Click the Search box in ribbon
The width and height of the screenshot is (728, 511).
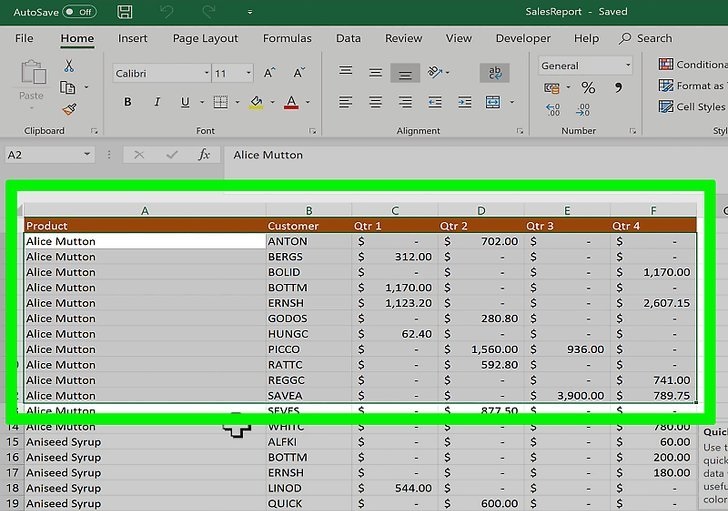coord(645,38)
